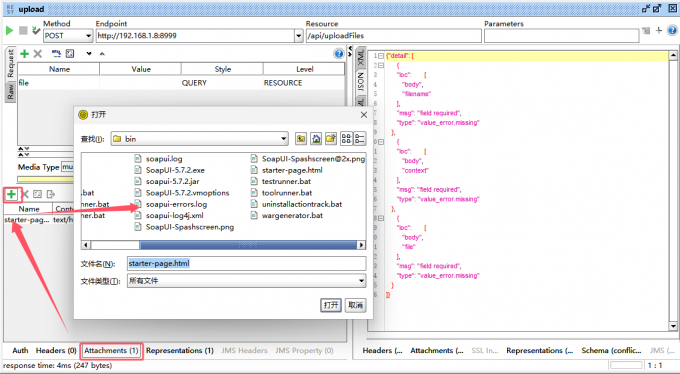Move the parameter up with the up arrow
Image resolution: width=680 pixels, height=374 pixels.
pyautogui.click(x=102, y=54)
